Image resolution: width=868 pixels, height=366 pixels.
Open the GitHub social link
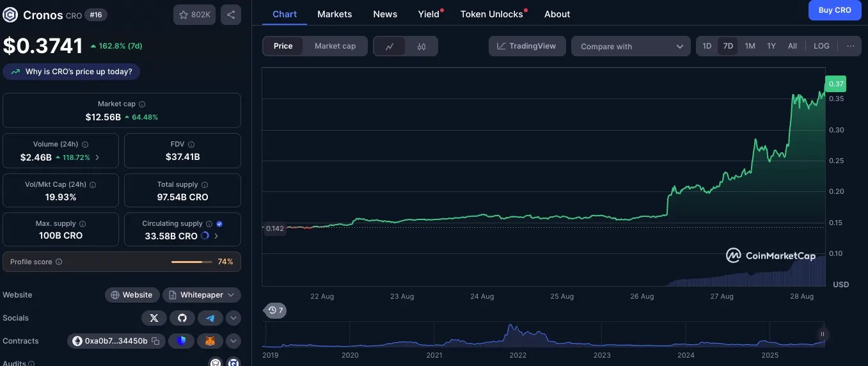click(182, 318)
